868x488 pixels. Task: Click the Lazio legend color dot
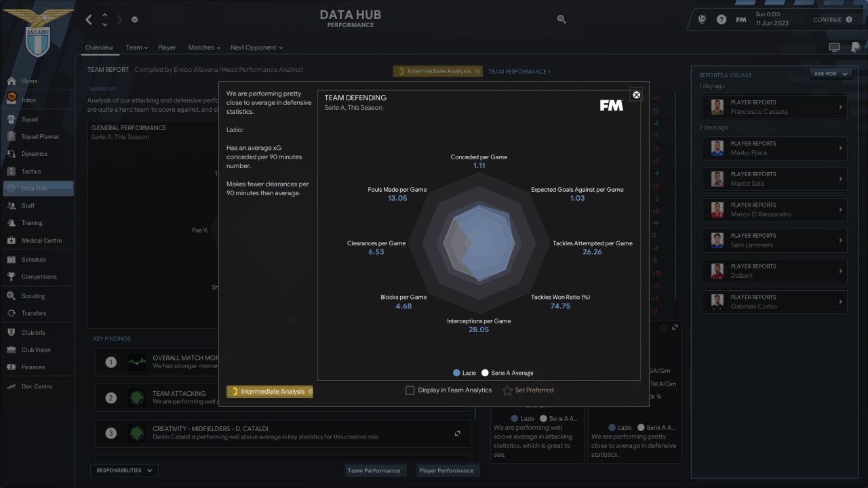(x=457, y=373)
